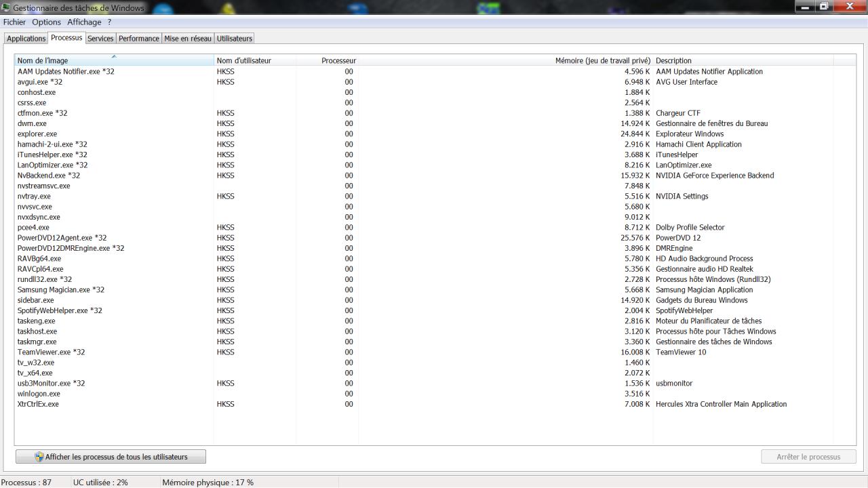Select the RAVCpl64.exe process

(435, 269)
